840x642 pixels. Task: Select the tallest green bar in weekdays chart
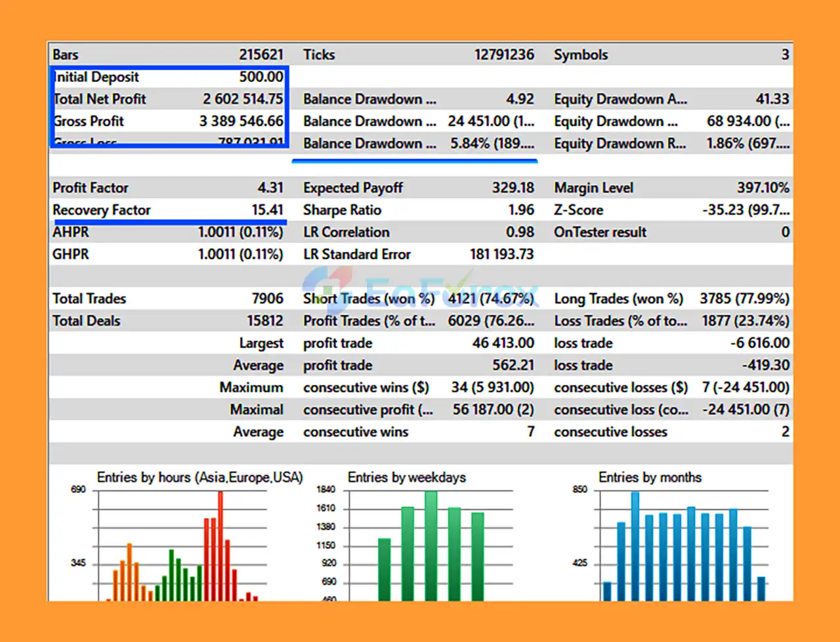pos(430,545)
